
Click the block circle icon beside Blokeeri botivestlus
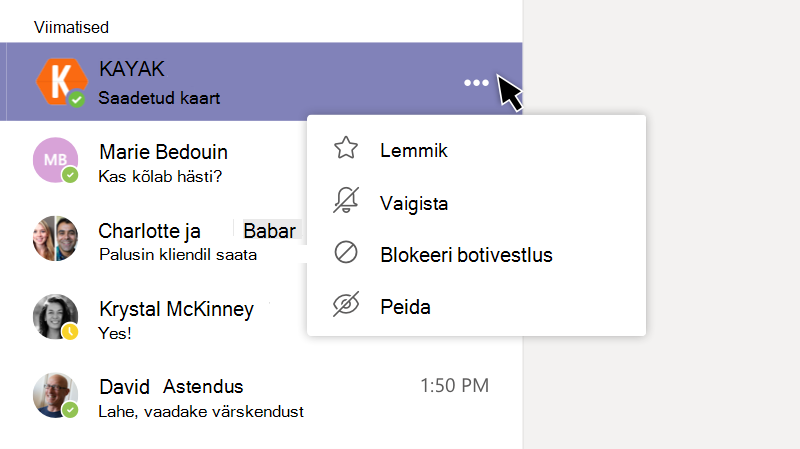point(346,252)
